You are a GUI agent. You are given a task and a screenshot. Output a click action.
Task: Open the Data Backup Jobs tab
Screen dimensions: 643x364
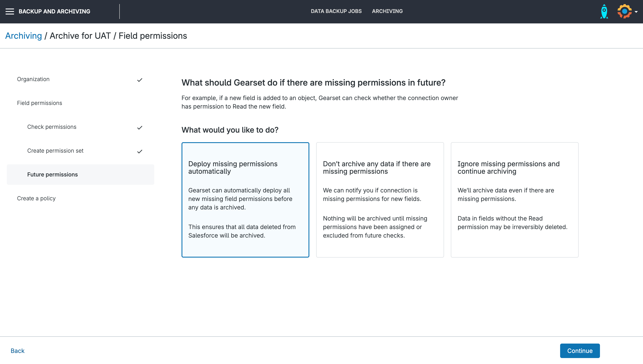click(x=336, y=11)
